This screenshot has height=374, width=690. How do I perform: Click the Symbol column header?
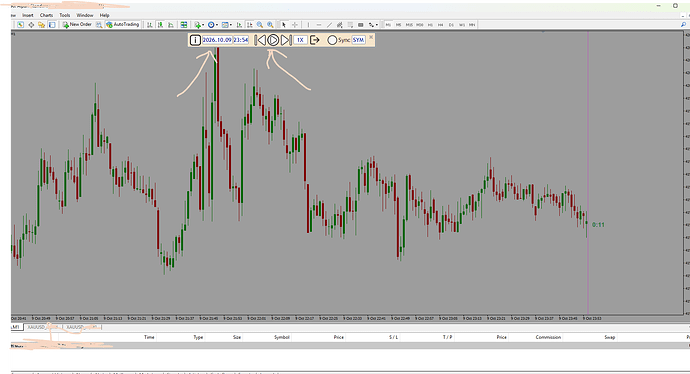(282, 337)
